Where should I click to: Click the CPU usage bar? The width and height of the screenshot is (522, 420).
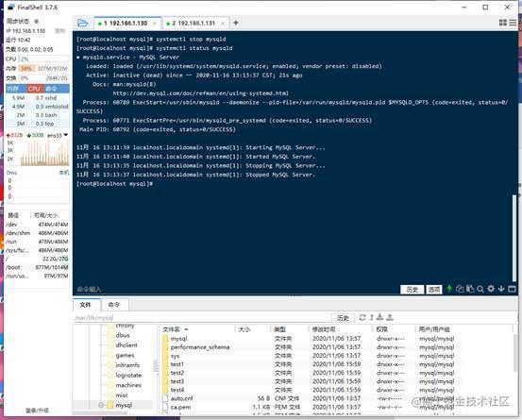click(44, 59)
